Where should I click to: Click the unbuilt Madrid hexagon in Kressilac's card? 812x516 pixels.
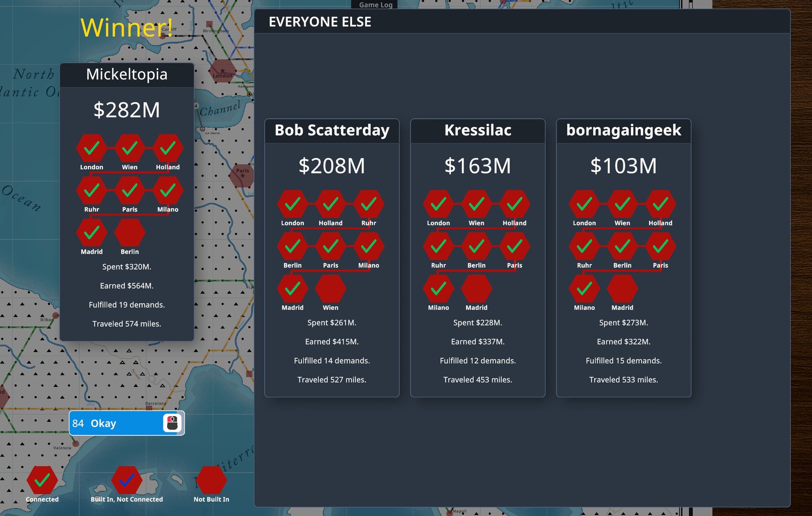click(476, 289)
